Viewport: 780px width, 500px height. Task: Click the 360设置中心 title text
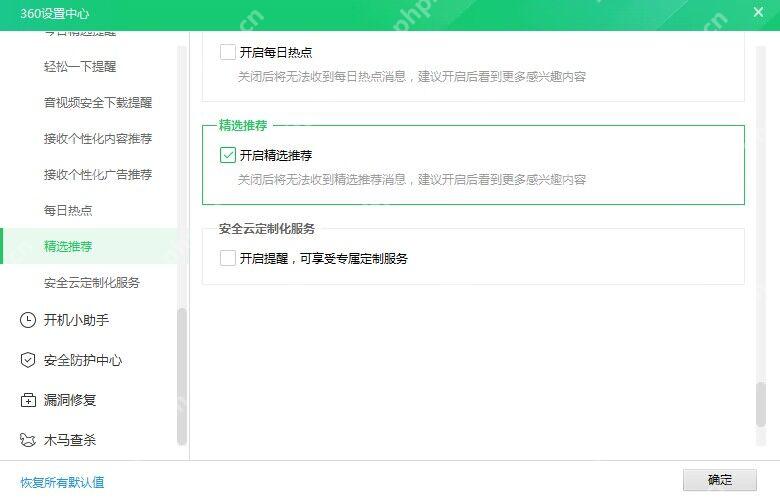click(55, 13)
